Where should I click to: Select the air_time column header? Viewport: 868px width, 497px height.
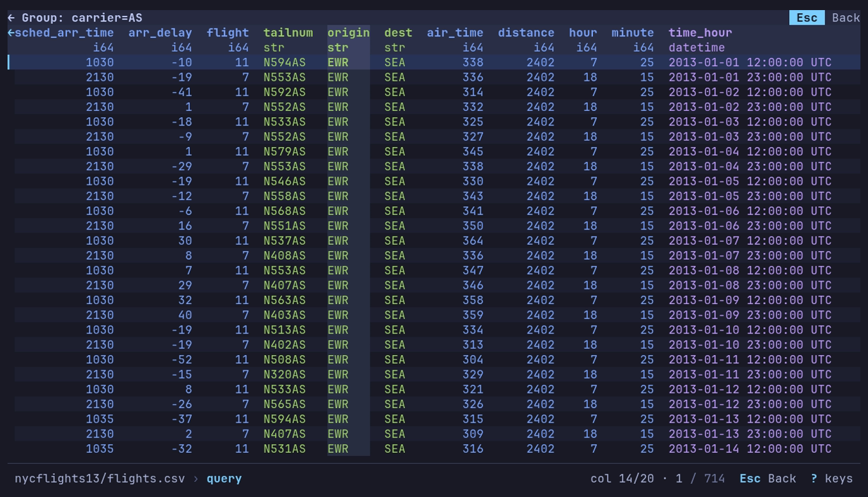tap(455, 33)
